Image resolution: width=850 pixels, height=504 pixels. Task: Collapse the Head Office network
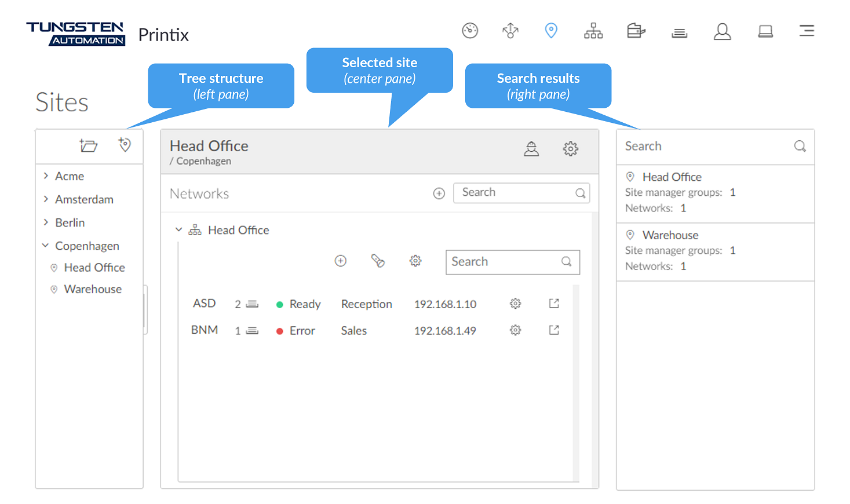pos(178,230)
